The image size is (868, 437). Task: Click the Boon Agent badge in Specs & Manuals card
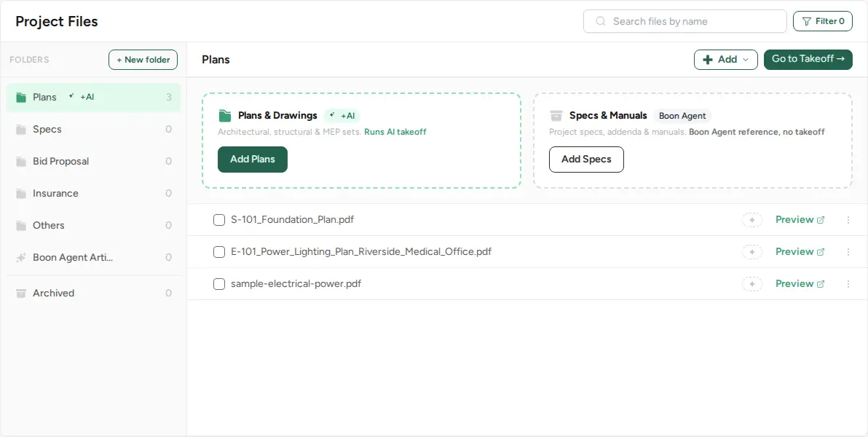[x=682, y=116]
